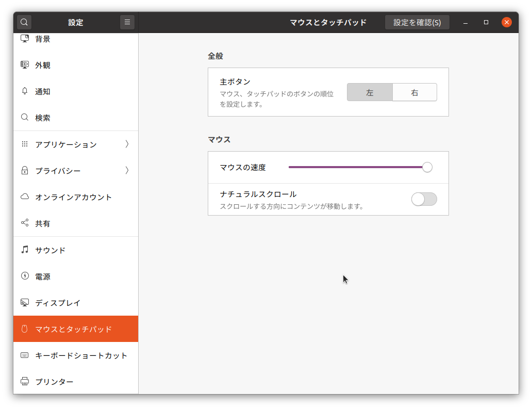Image resolution: width=532 pixels, height=409 pixels.
Task: Click the display icon beside ディスプレイ
Action: pos(25,302)
